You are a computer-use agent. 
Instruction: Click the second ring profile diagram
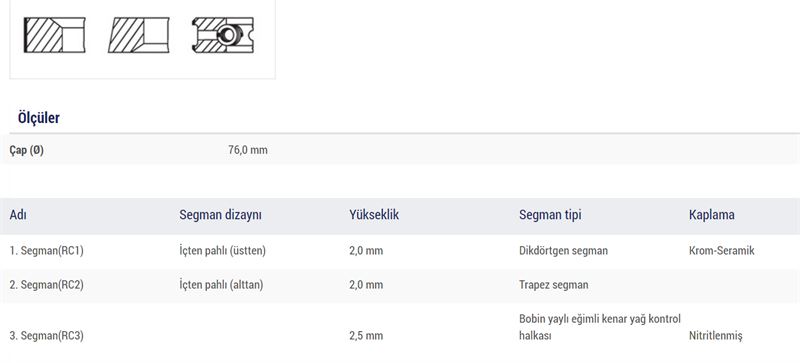tap(138, 35)
